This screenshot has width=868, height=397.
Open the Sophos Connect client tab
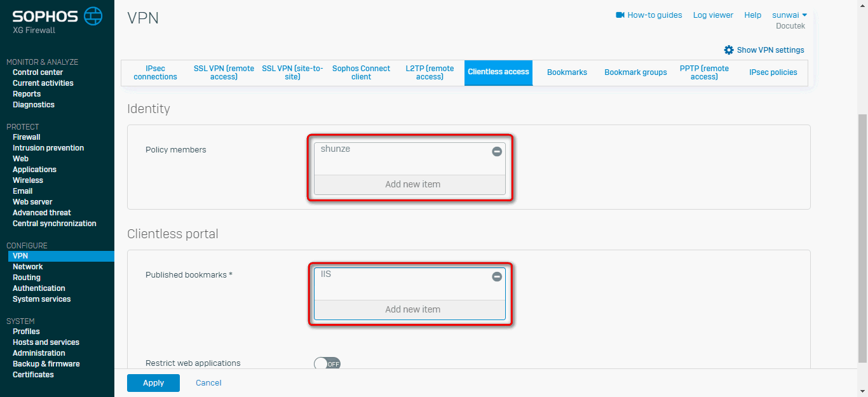(361, 72)
